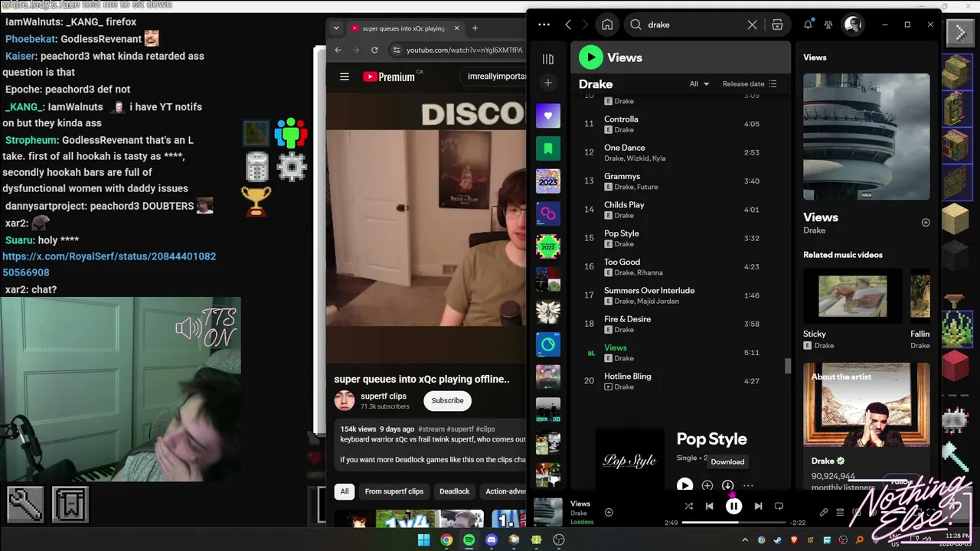Click Subscribe to supertf clips
Viewport: 980px width, 551px height.
point(447,400)
